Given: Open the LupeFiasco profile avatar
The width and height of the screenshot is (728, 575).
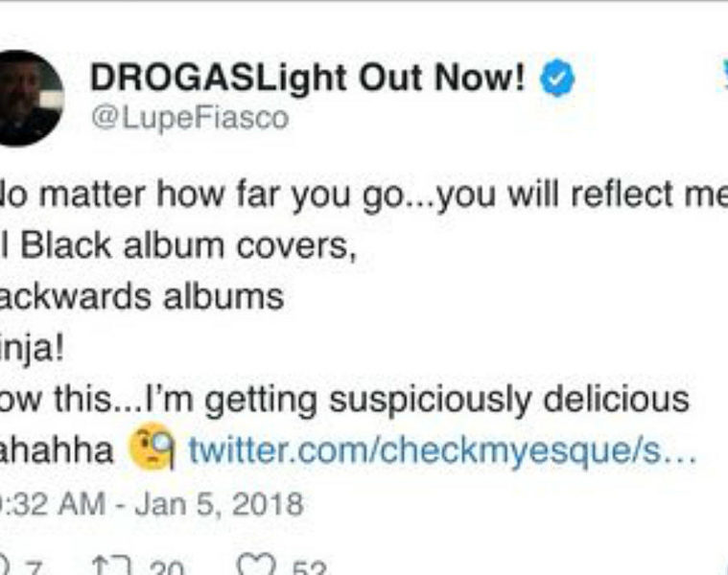Looking at the screenshot, I should (x=29, y=99).
